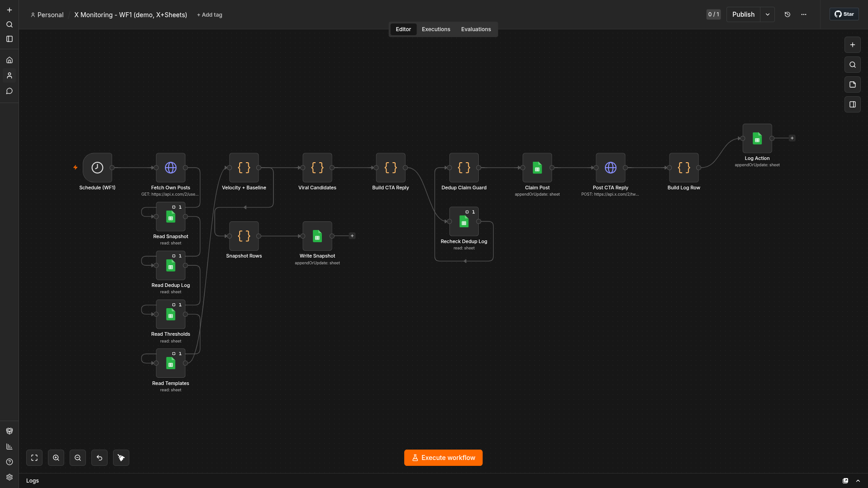Pop out the Logs panel
The height and width of the screenshot is (488, 868).
point(845,481)
